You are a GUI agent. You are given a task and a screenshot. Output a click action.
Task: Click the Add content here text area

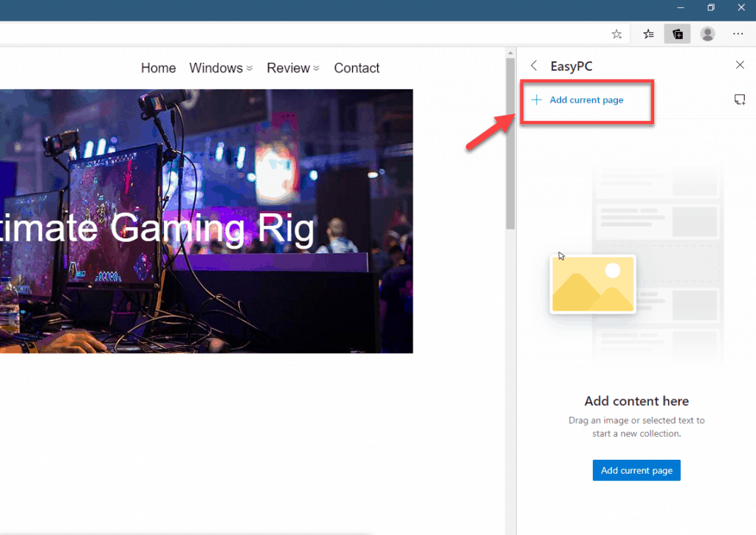coord(636,401)
